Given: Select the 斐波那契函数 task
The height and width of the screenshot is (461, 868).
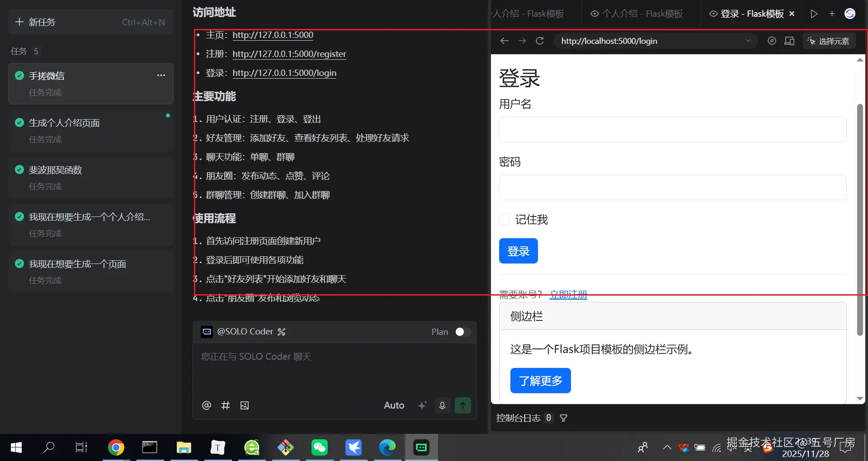Looking at the screenshot, I should tap(91, 178).
